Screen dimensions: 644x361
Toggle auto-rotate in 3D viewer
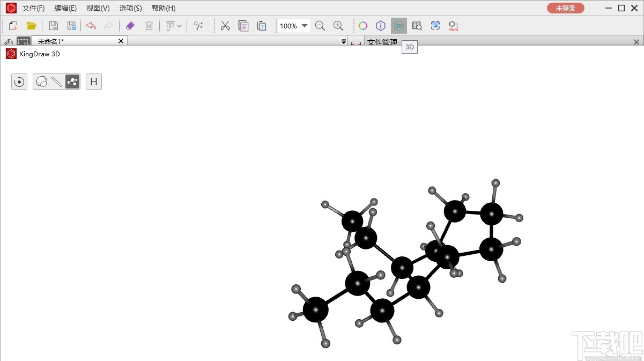19,82
